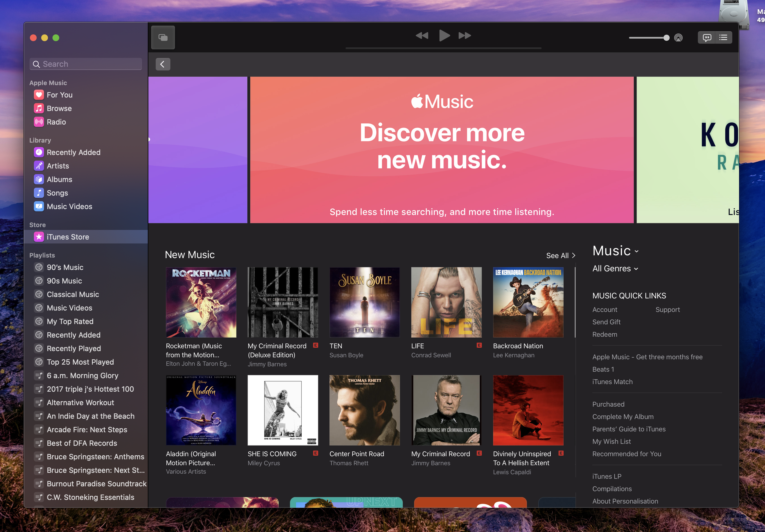Select iTunes Store in the sidebar

68,237
